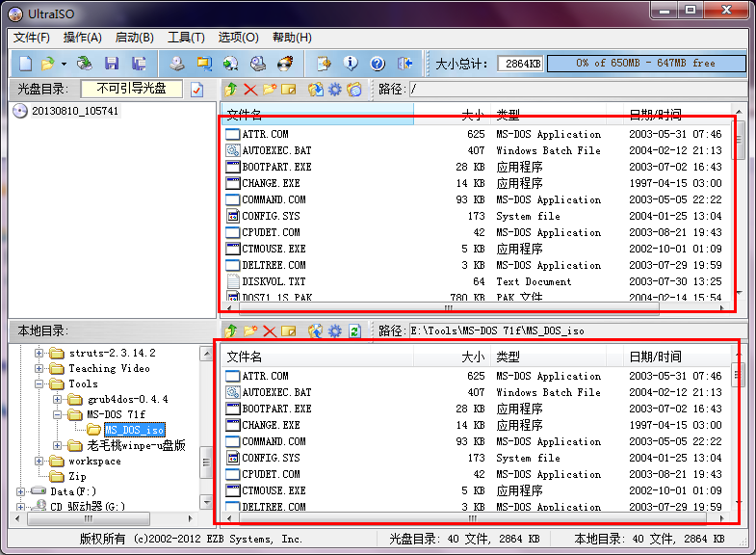Click the boot check icon beside 不可引导光盘
Viewport: 756px width, 555px height.
click(197, 90)
